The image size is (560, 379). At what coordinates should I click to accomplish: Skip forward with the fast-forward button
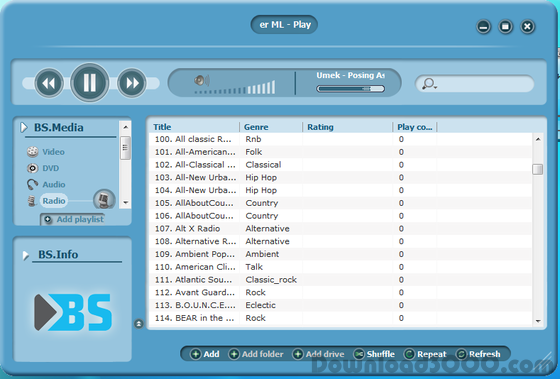132,83
